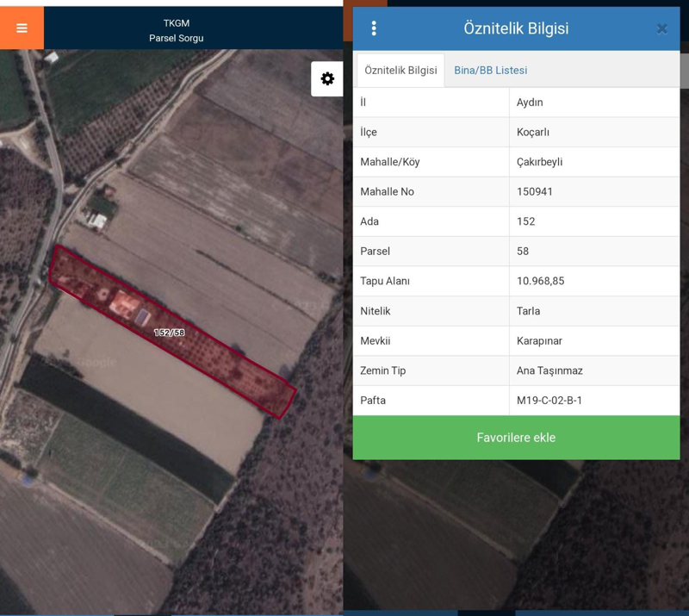Viewport: 689px width, 616px height.
Task: Switch to the Bina/BB Listesi tab
Action: pos(490,71)
